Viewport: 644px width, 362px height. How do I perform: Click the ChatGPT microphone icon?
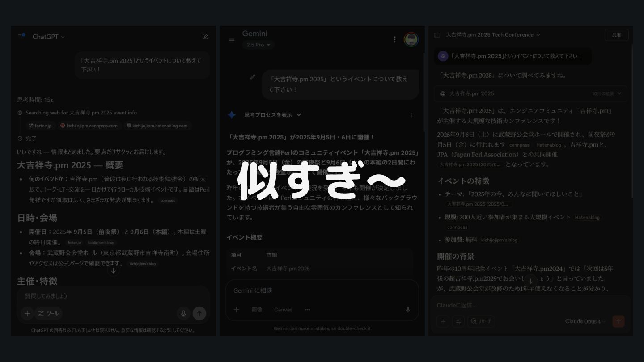183,313
